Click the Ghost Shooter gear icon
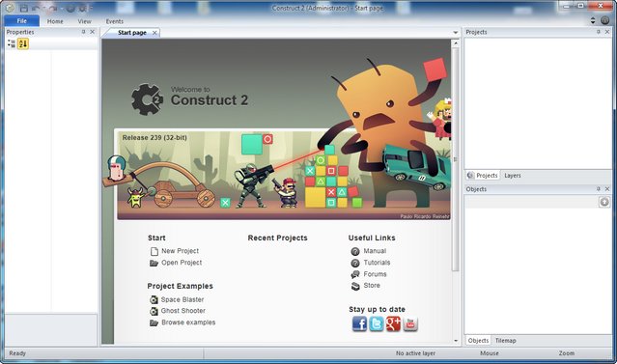The height and width of the screenshot is (364, 617). click(x=154, y=311)
